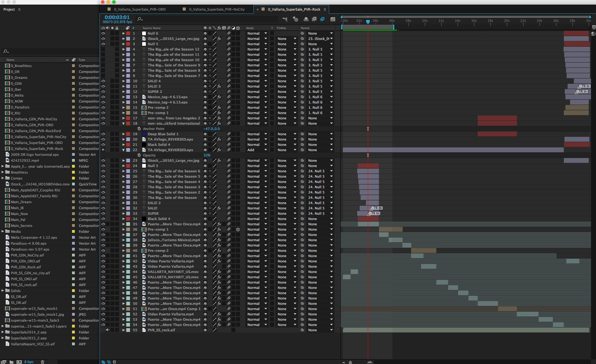Toggle visibility of layer 22 TA AVlogo_REVERSED

coord(103,150)
